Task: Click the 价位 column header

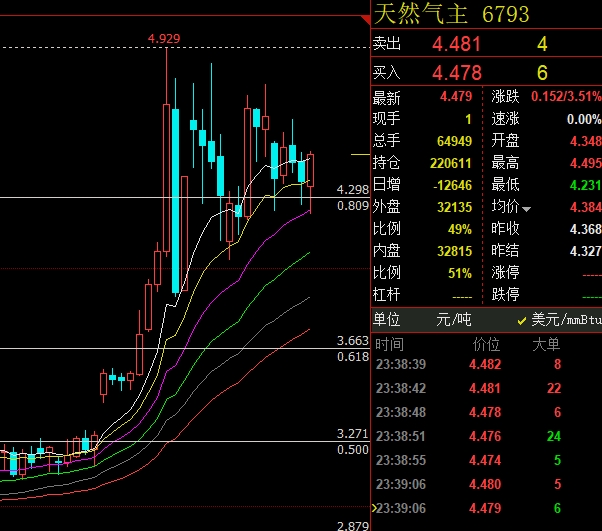Action: click(x=486, y=344)
